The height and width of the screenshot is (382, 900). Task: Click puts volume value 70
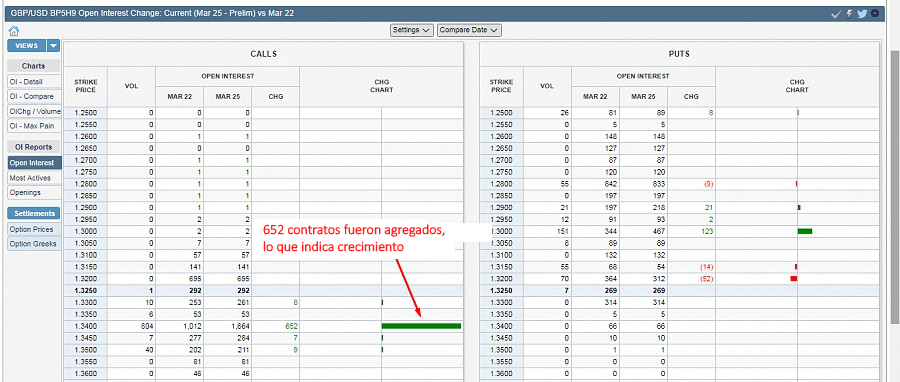click(x=564, y=279)
